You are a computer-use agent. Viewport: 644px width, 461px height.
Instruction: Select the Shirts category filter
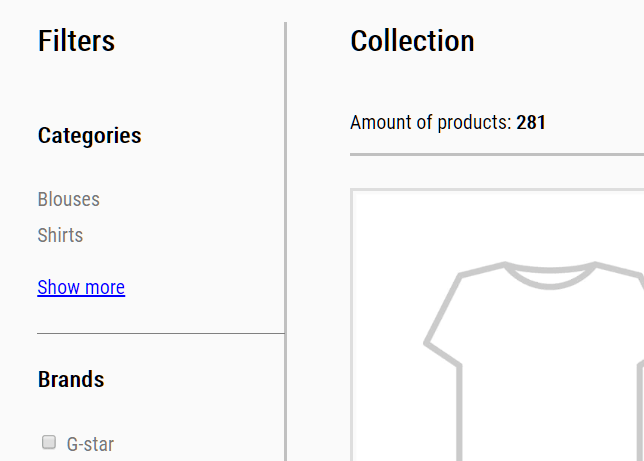(60, 235)
